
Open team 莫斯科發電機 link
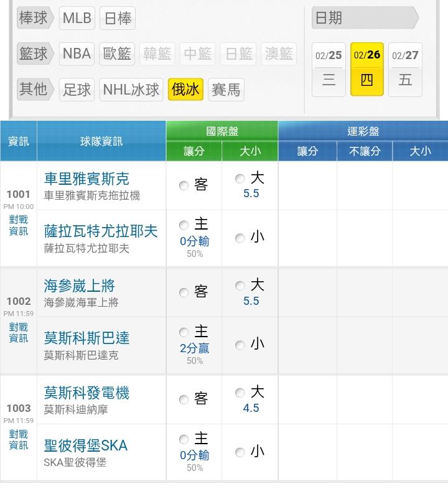[86, 393]
